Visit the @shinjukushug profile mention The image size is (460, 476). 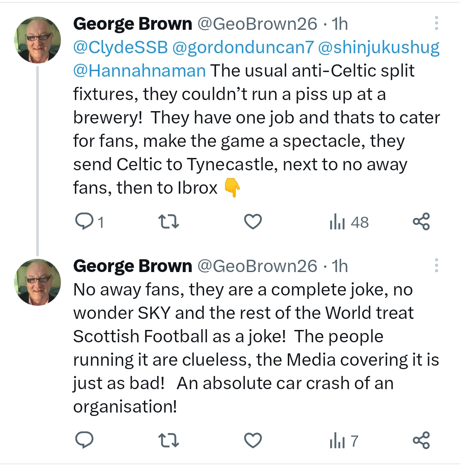coord(379,47)
